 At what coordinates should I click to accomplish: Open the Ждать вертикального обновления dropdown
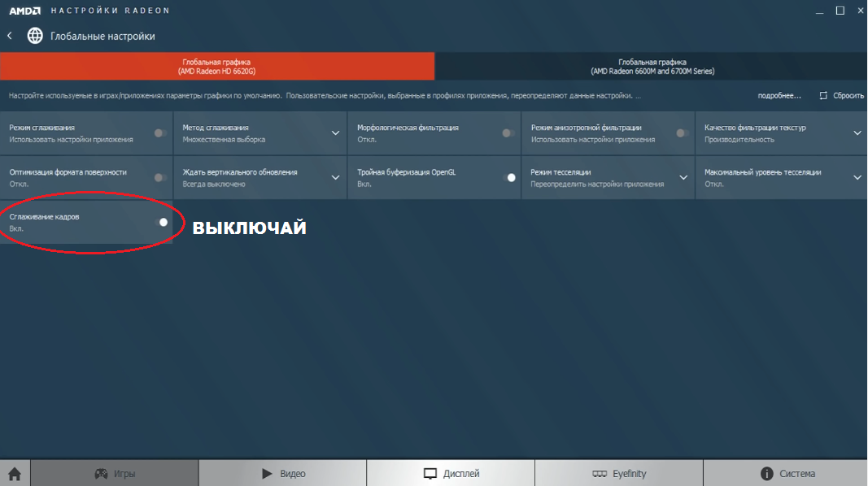335,177
